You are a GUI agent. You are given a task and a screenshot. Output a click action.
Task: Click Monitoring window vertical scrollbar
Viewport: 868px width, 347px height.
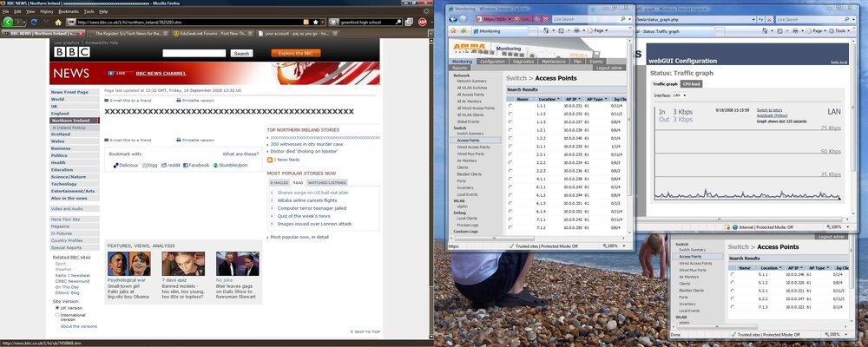[x=629, y=119]
